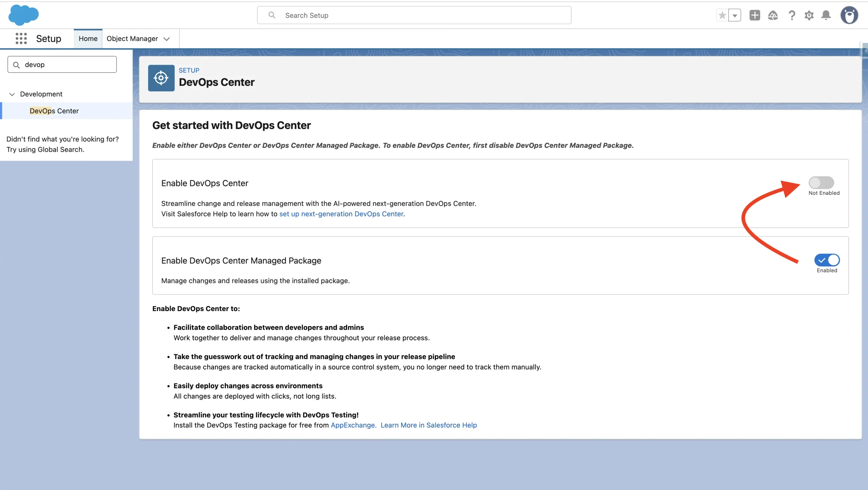Click the Enable DevOps Center heading
Screen dimensions: 868x490
point(204,183)
